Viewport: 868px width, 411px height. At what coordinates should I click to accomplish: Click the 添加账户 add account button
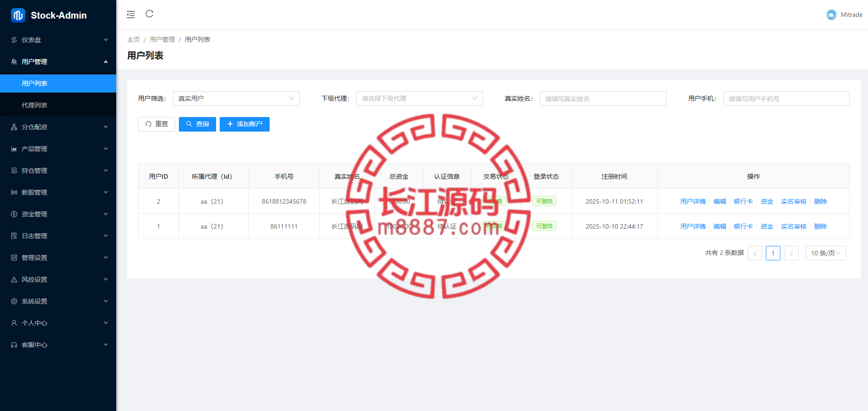[x=245, y=124]
